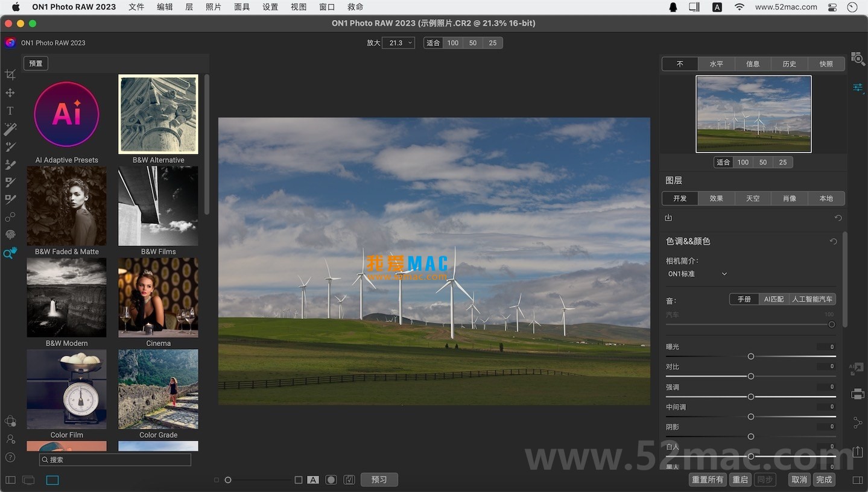Click the Edit sliders icon on right edge
Screen dimensions: 868x492
coord(858,88)
